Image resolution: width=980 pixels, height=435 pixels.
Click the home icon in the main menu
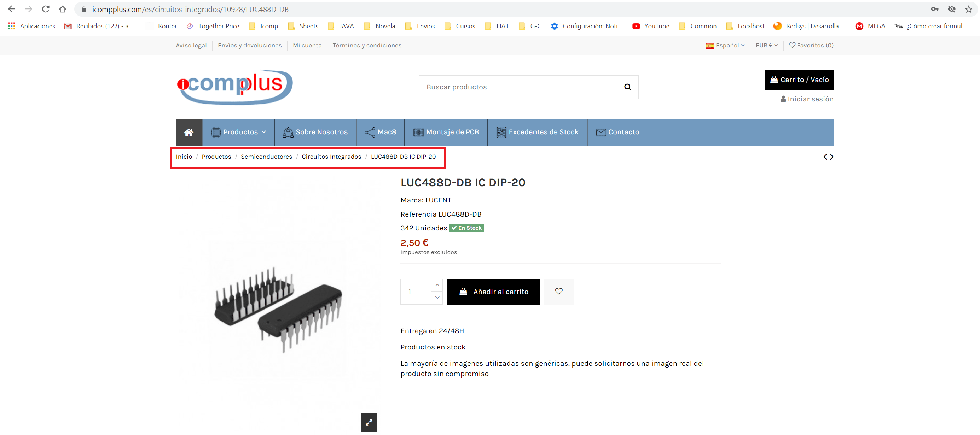tap(189, 132)
